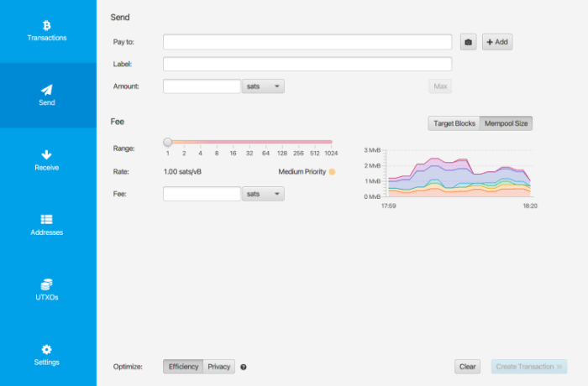The height and width of the screenshot is (386, 588).
Task: Select the Send paper plane icon
Action: click(x=46, y=90)
